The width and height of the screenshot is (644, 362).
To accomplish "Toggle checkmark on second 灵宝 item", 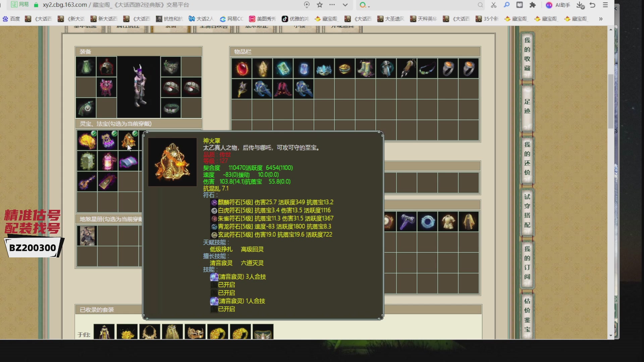I will click(114, 134).
